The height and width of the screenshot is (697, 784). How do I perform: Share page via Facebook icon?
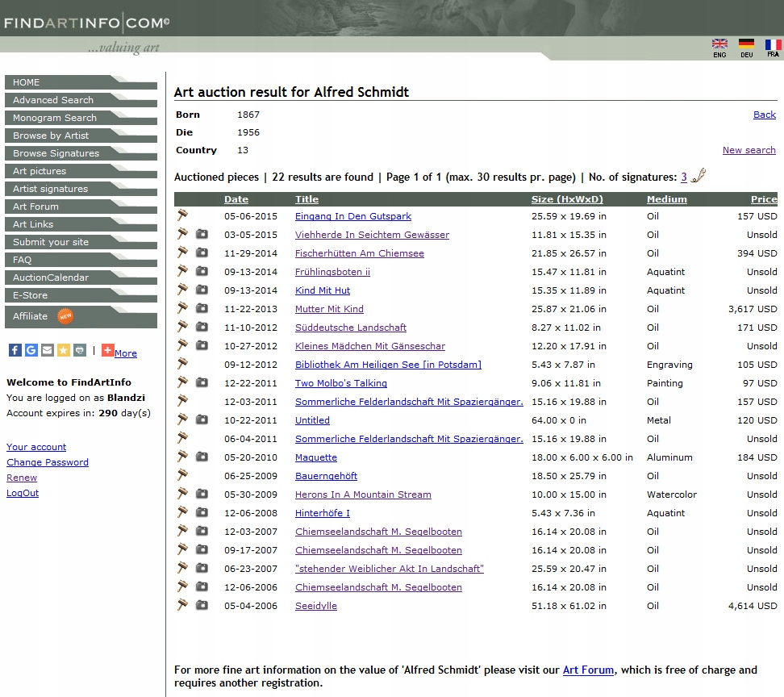(15, 350)
